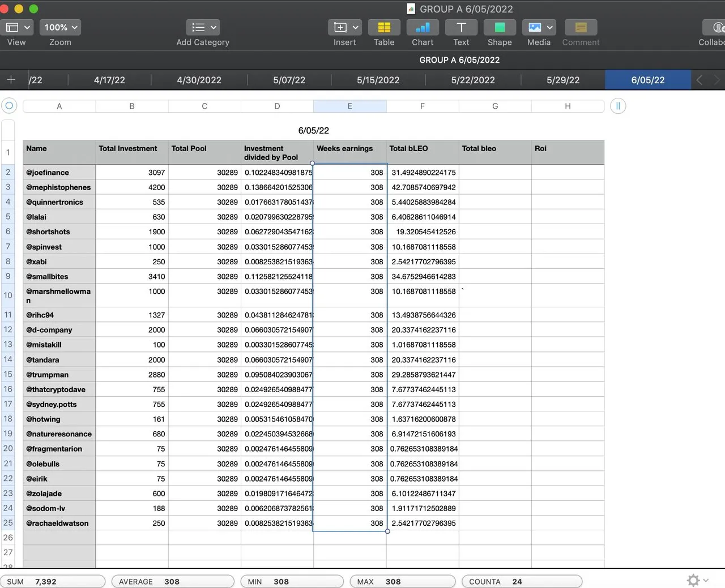The image size is (725, 588).
Task: Click the MAX 308 status pill
Action: (402, 581)
